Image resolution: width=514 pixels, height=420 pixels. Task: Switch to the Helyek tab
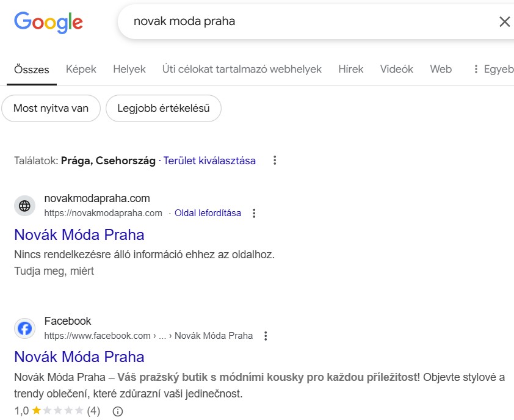[129, 69]
